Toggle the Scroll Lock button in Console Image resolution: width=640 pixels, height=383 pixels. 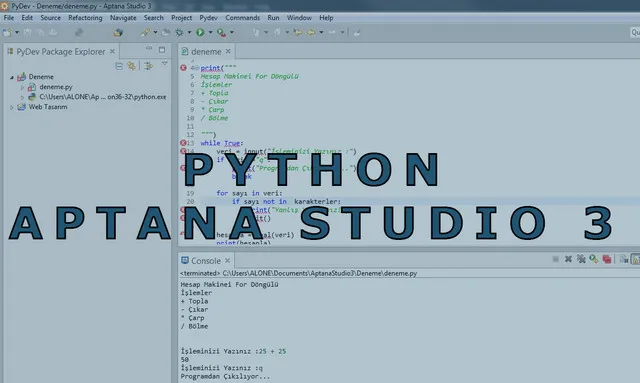tap(636, 259)
